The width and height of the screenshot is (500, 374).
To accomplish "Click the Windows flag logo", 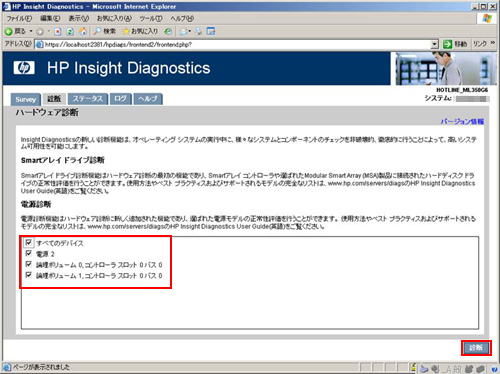I will pyautogui.click(x=487, y=19).
